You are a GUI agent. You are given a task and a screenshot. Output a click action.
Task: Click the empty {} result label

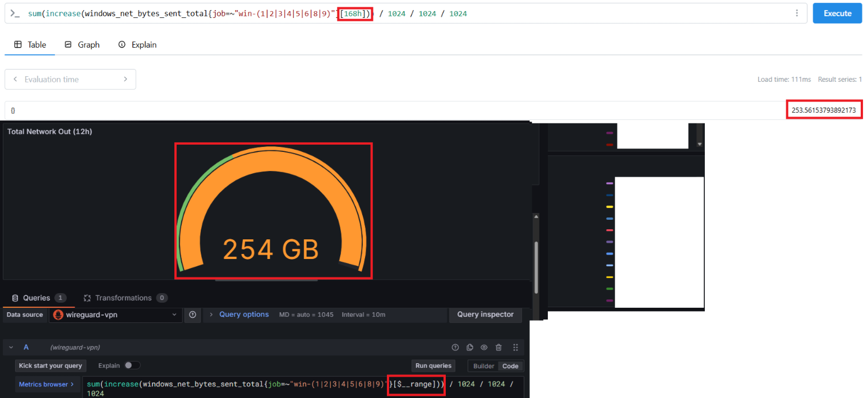[x=13, y=110]
